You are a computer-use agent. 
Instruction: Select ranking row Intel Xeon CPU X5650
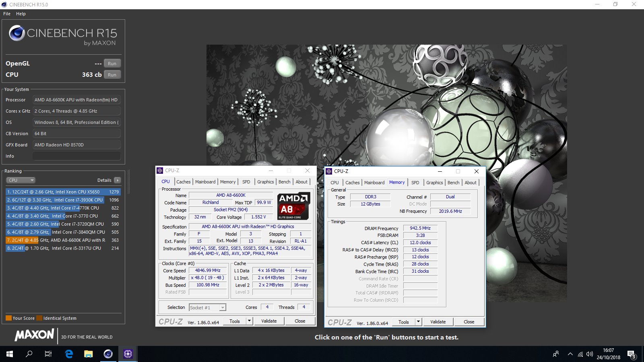pyautogui.click(x=63, y=192)
